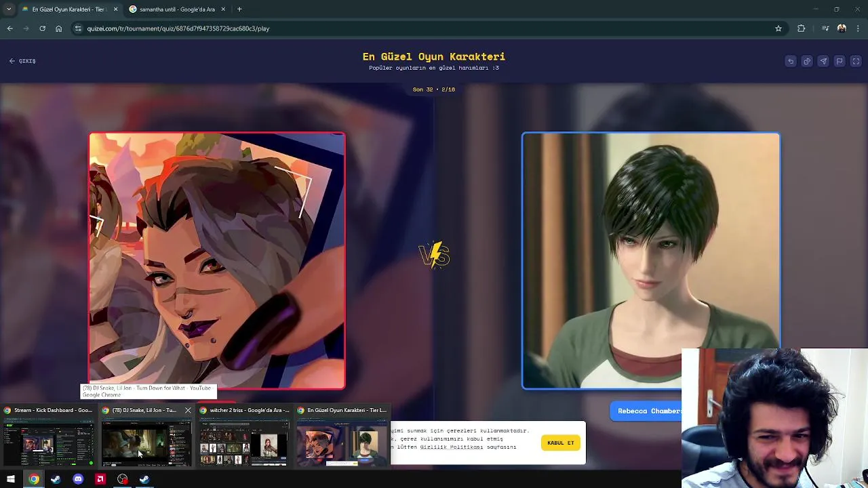The image size is (868, 488).
Task: Go to the browser home page
Action: pos(59,28)
